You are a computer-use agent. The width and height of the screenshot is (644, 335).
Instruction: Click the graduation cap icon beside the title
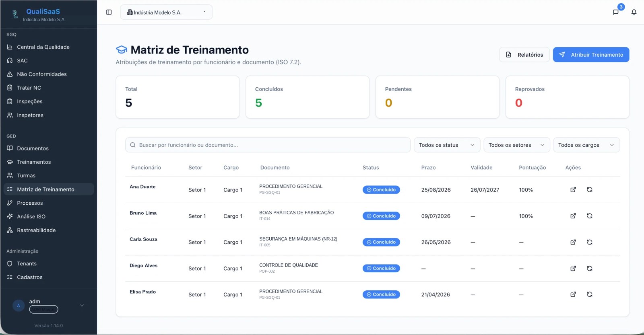coord(122,50)
